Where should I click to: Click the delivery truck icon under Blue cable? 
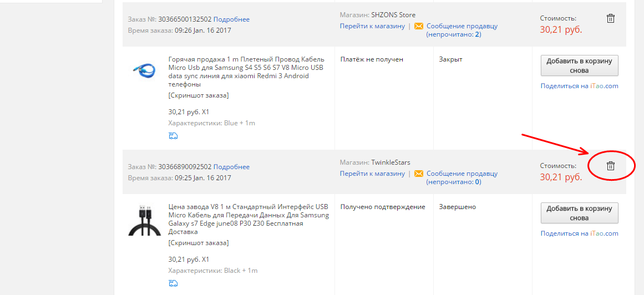point(173,136)
